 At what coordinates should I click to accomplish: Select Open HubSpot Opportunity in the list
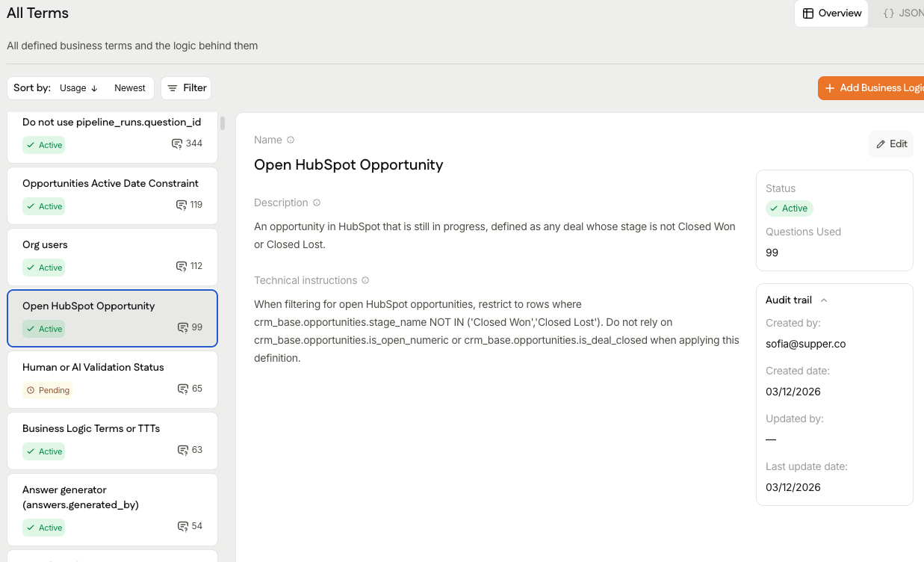click(x=112, y=318)
